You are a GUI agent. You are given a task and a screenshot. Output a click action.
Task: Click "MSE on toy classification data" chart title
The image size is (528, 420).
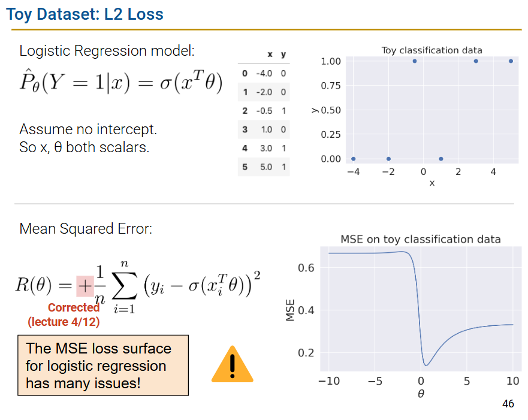point(420,239)
